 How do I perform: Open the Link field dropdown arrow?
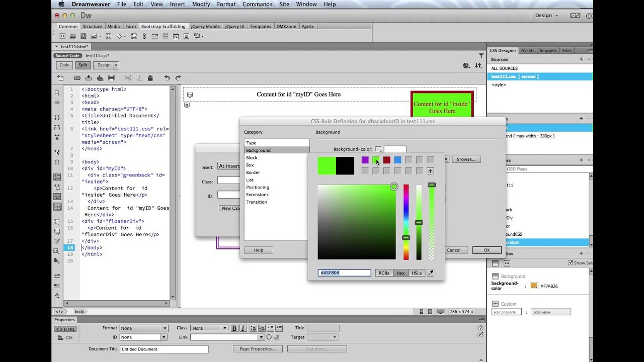pyautogui.click(x=261, y=337)
